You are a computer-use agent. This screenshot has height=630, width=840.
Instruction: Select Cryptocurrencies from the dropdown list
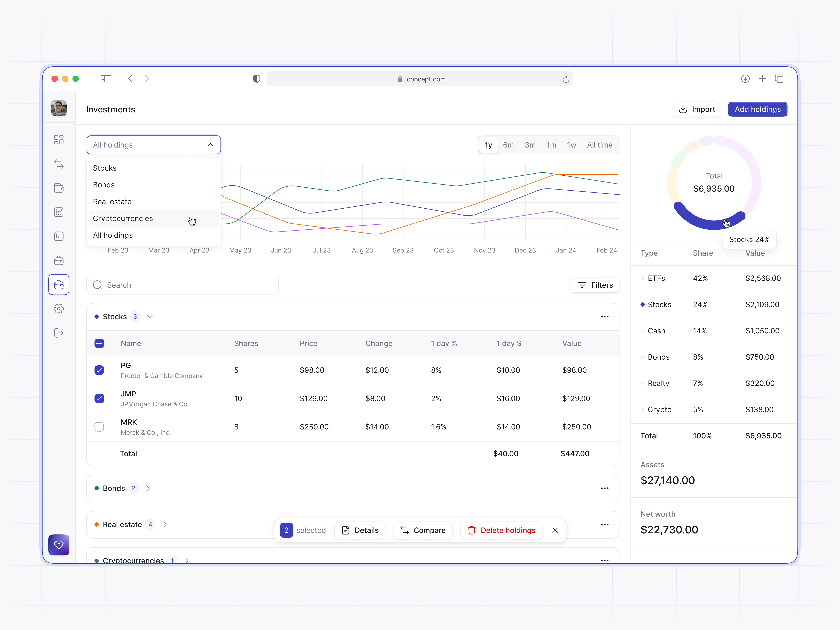tap(123, 218)
